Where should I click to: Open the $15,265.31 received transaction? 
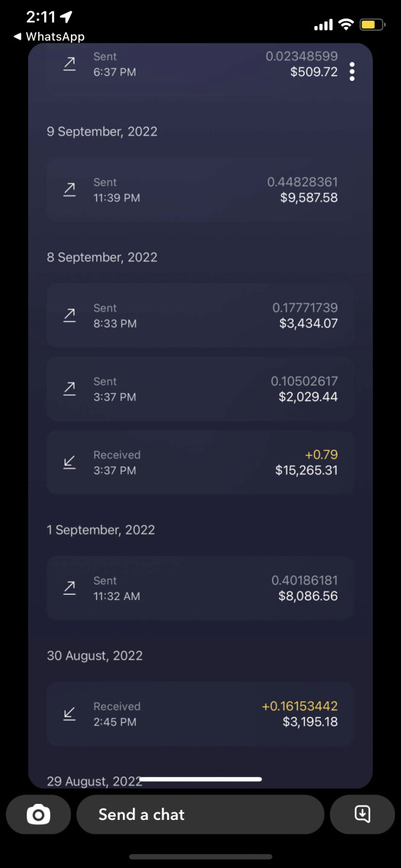(x=200, y=462)
